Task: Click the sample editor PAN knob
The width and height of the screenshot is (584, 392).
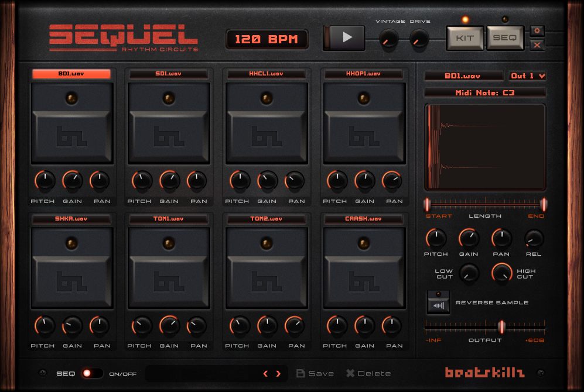Action: pos(501,238)
